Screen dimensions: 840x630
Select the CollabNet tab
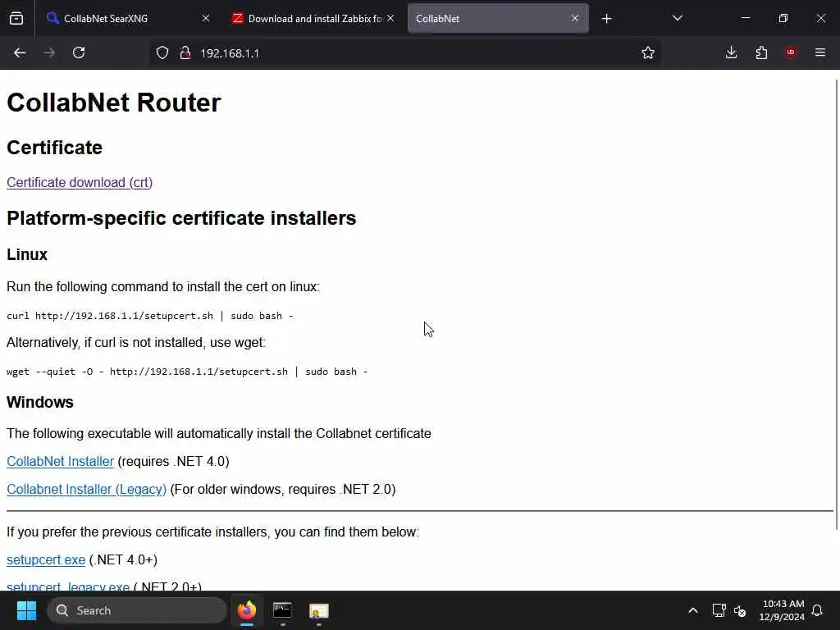498,18
